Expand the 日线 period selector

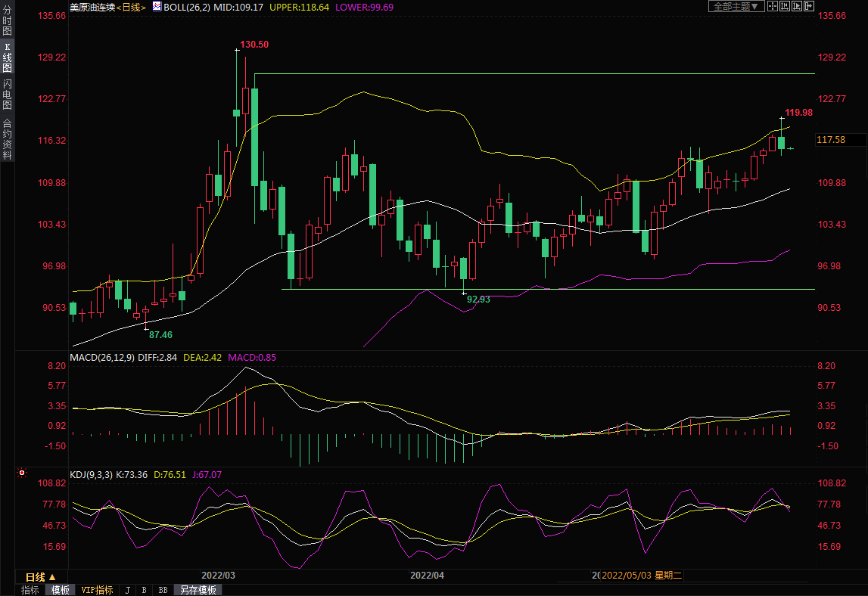(41, 576)
